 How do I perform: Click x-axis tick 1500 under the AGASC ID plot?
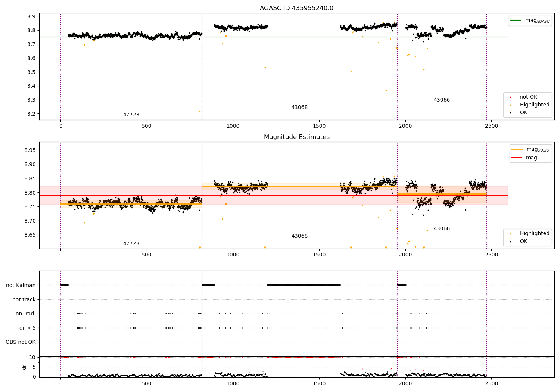tap(319, 126)
